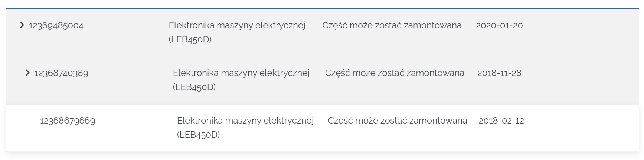This screenshot has width=644, height=160.
Task: Select part number 12369485004
Action: [x=56, y=25]
